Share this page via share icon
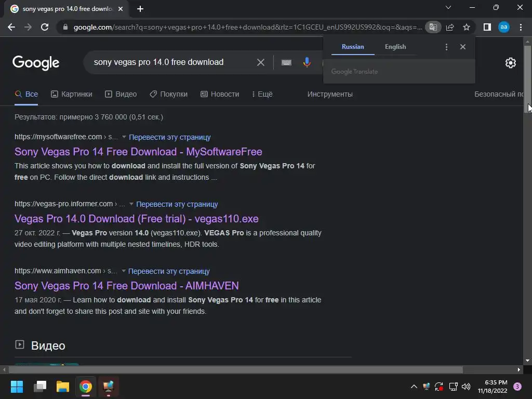Screen dimensions: 532x399 point(450,27)
